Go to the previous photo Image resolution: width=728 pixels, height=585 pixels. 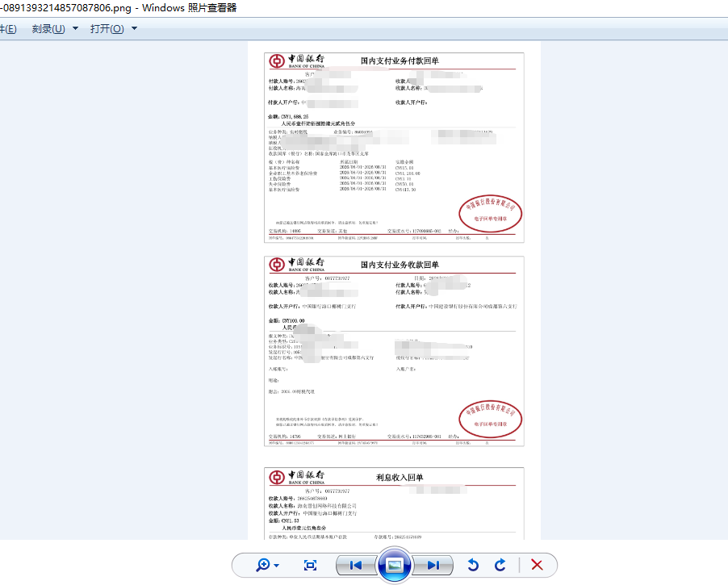(356, 565)
